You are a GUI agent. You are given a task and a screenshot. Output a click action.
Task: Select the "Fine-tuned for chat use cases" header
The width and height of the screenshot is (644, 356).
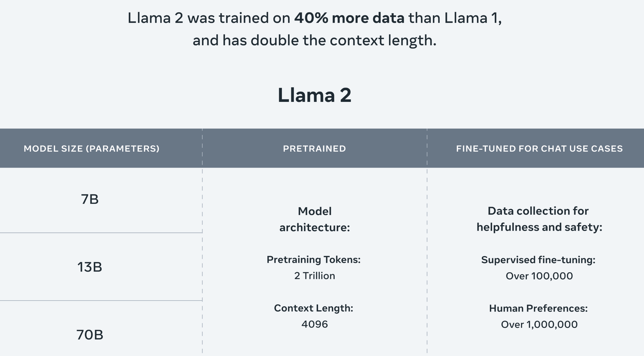[539, 148]
